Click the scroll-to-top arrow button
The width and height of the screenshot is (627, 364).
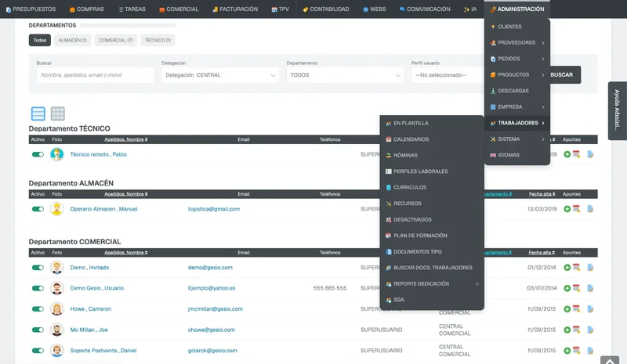(x=610, y=360)
